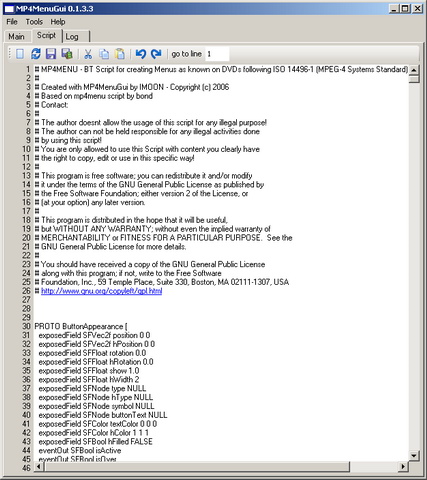427x480 pixels.
Task: Click line starting '# MERCHANTABILITY or FITNESS'
Action: click(163, 238)
